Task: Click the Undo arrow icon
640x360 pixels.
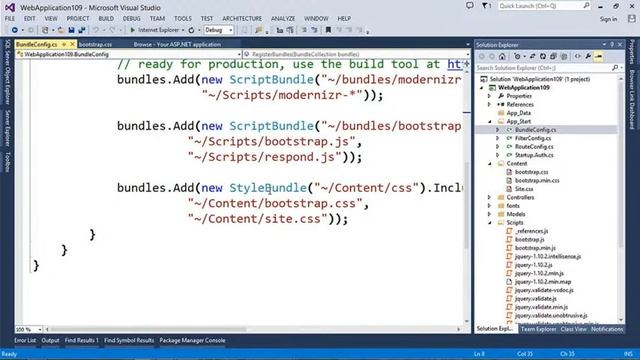Action: tap(96, 30)
